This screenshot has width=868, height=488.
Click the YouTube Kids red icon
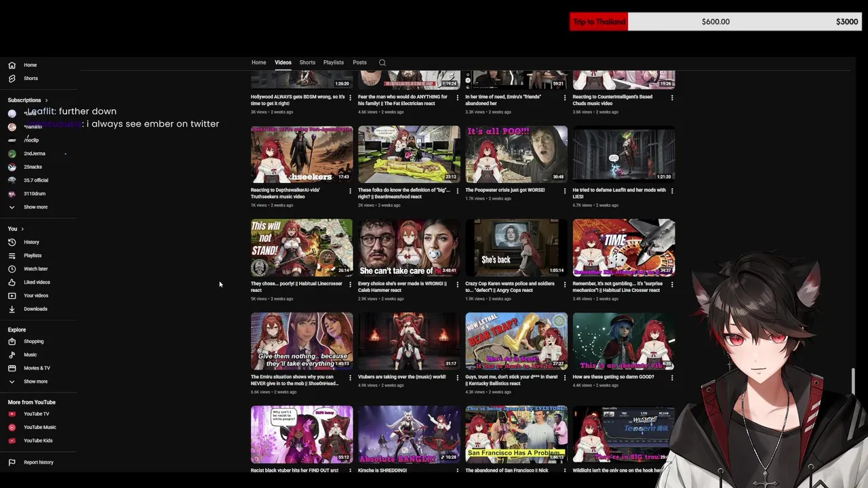click(x=12, y=441)
